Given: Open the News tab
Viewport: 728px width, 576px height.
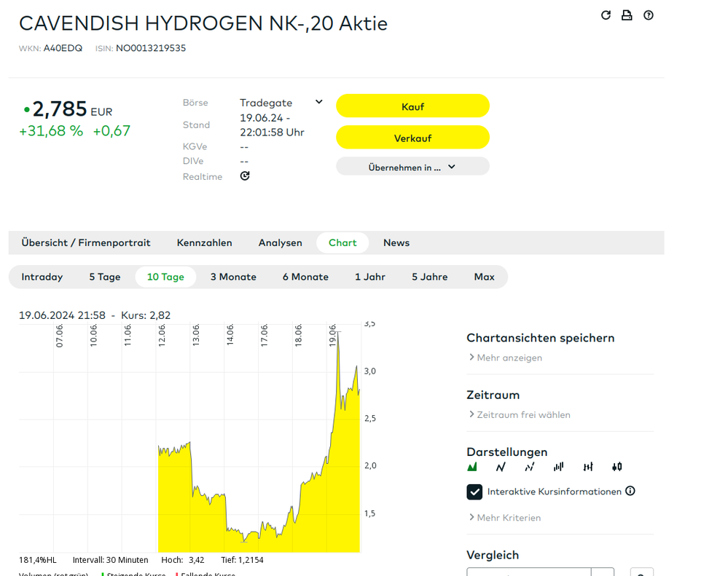Looking at the screenshot, I should coord(396,242).
